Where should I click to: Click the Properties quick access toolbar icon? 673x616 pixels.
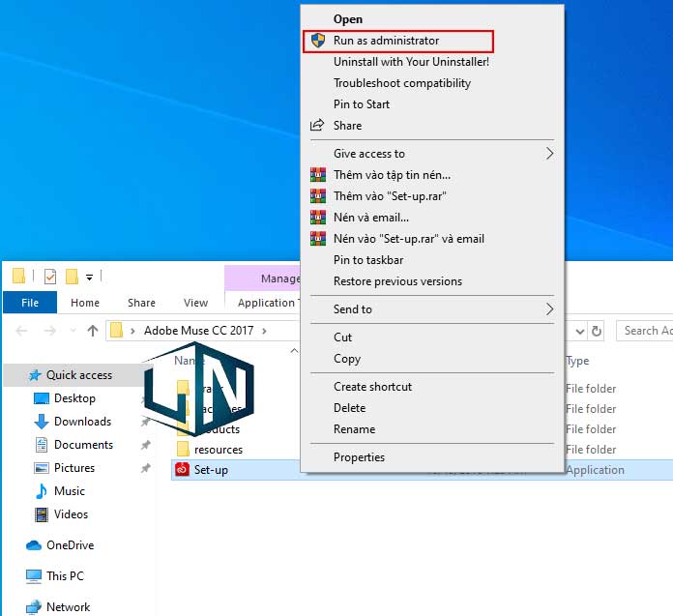(50, 277)
